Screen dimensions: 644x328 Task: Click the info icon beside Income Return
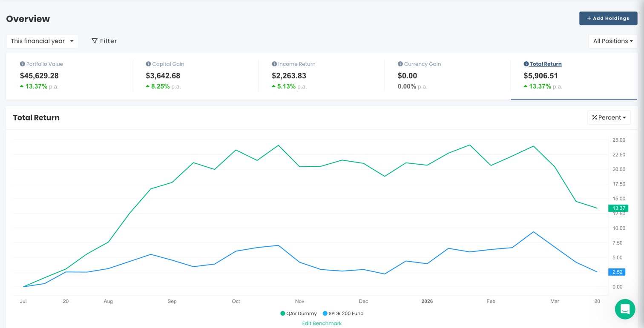click(x=274, y=64)
